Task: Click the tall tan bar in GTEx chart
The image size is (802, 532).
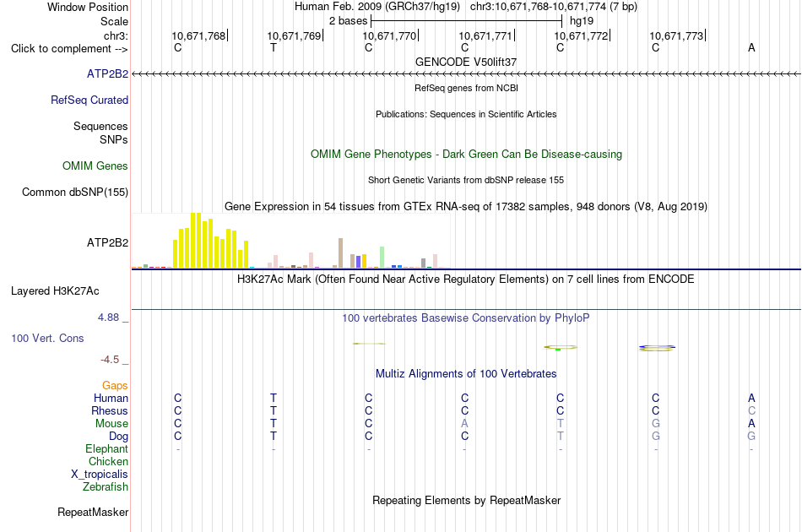Action: pos(341,252)
